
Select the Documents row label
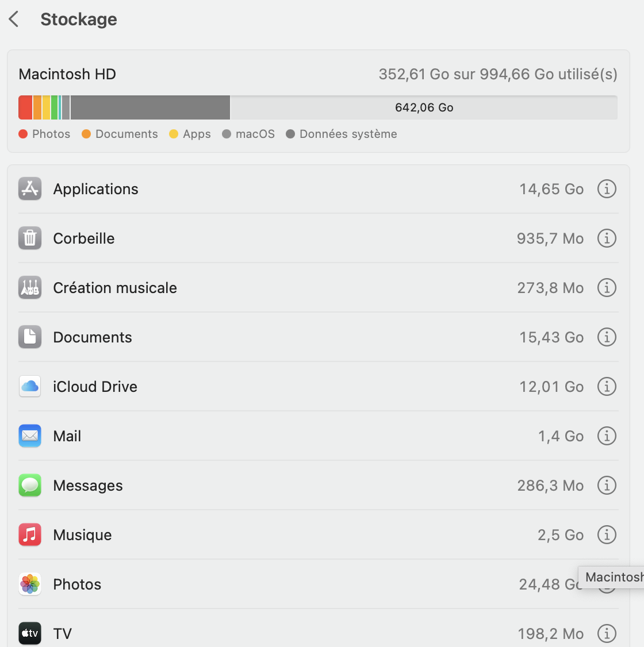pos(93,337)
